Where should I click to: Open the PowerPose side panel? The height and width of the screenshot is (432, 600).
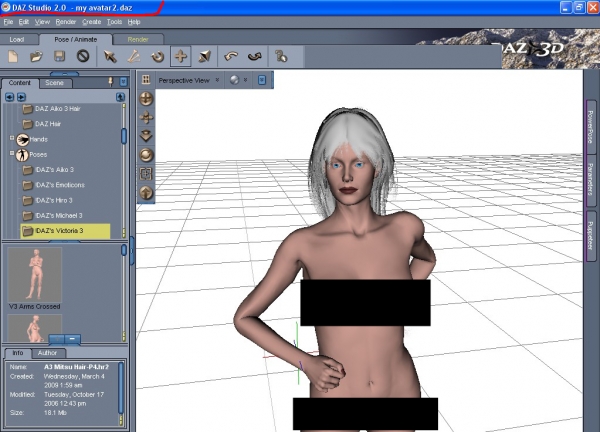click(590, 127)
